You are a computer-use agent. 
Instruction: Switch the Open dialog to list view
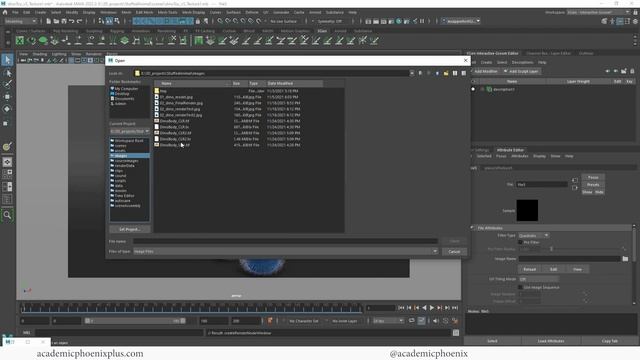(x=455, y=73)
